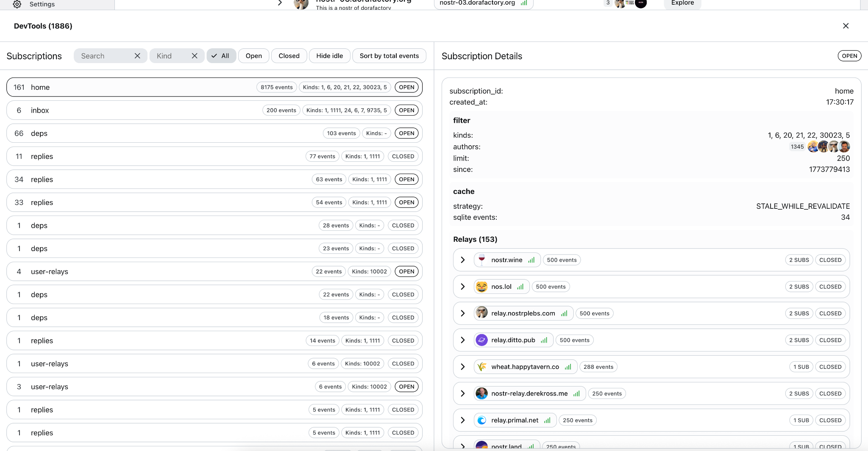Close the DevTools panel
This screenshot has height=451, width=868.
(x=846, y=26)
